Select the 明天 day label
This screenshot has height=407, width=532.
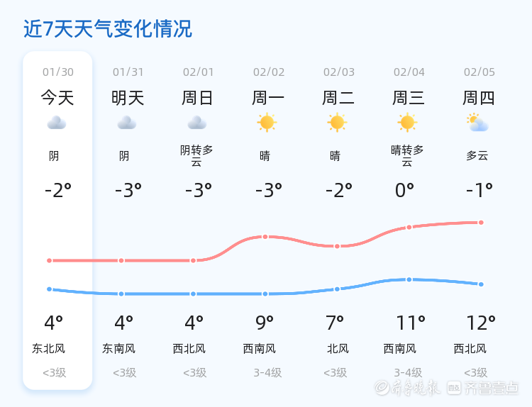pyautogui.click(x=128, y=98)
